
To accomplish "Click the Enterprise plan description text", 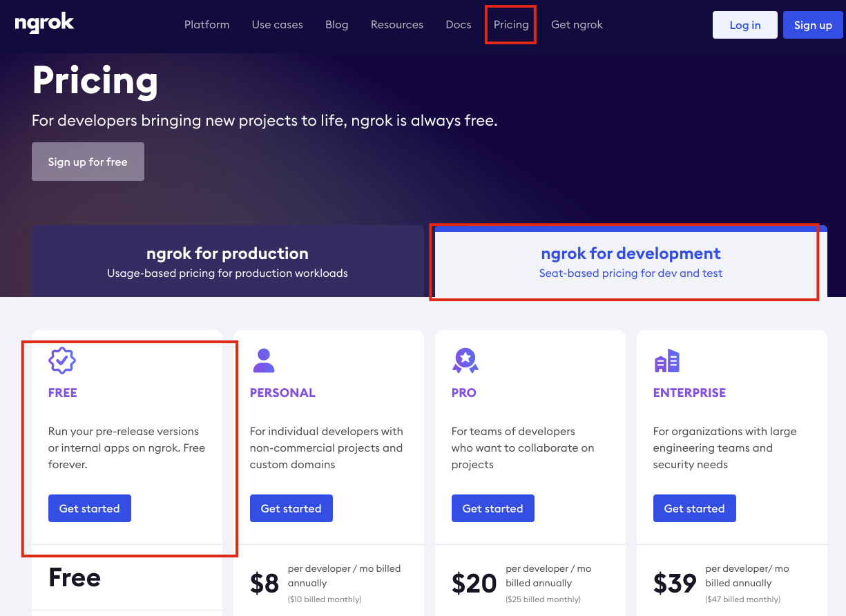I will tap(725, 447).
